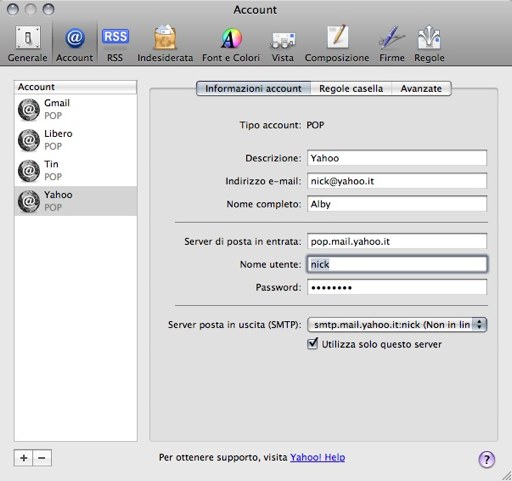Select the Account toolbar icon

tap(74, 44)
